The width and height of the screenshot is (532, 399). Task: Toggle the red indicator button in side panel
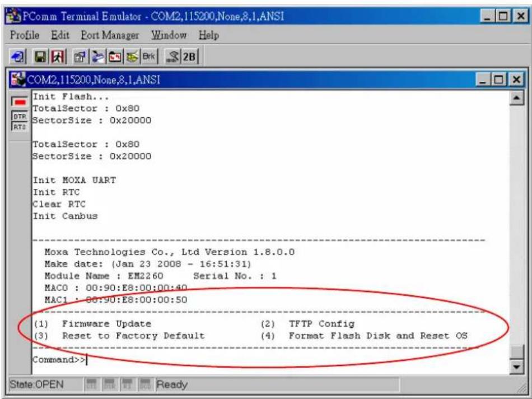pos(20,102)
